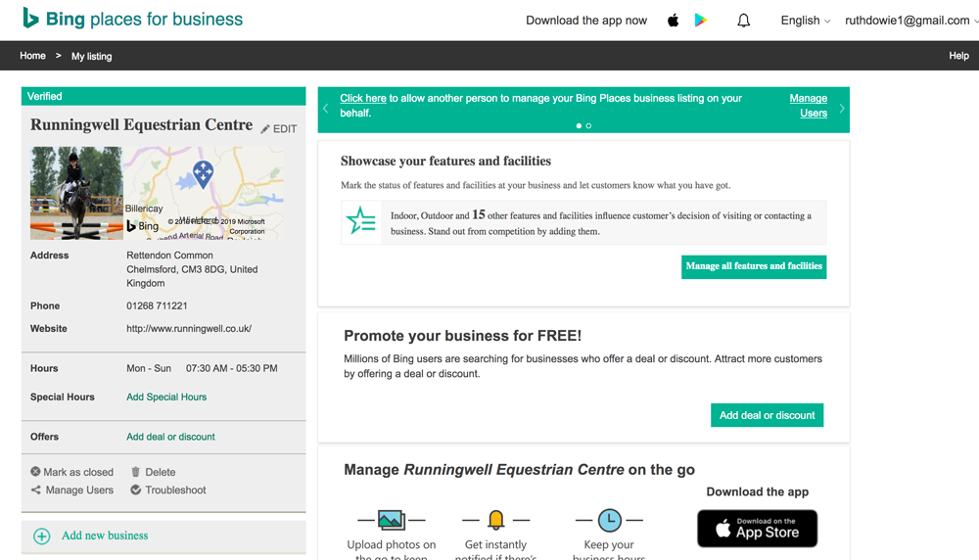Click the Troubleshoot text link
This screenshot has width=979, height=560.
[175, 490]
